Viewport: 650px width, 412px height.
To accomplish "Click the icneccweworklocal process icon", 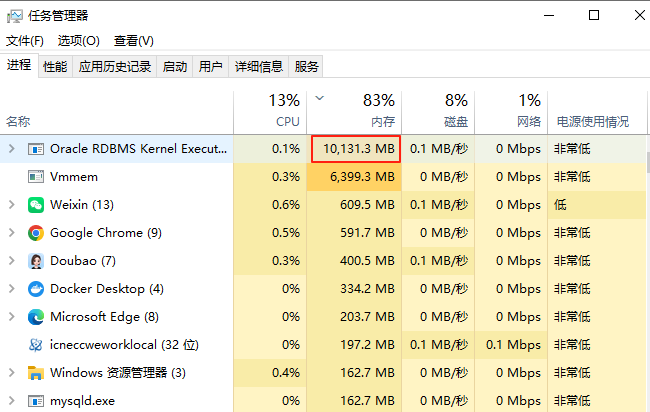I will click(36, 345).
